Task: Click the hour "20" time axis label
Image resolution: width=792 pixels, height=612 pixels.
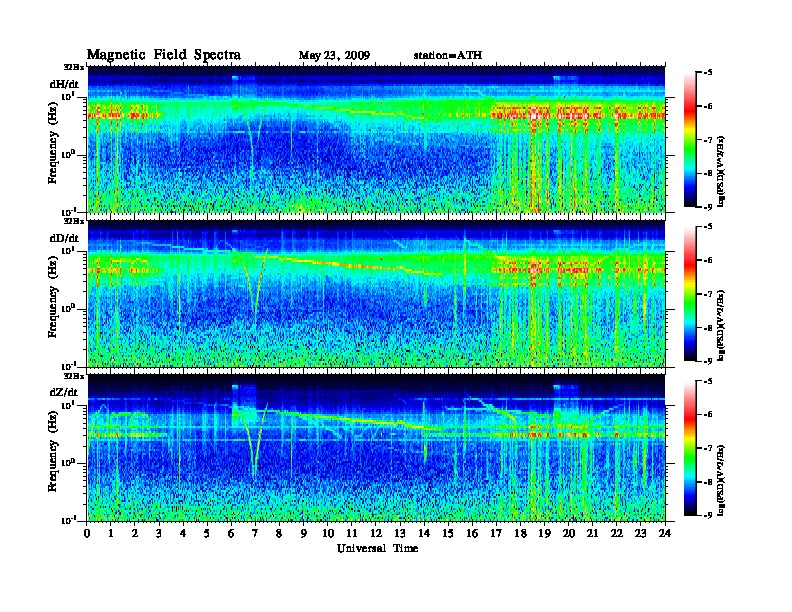Action: [569, 534]
